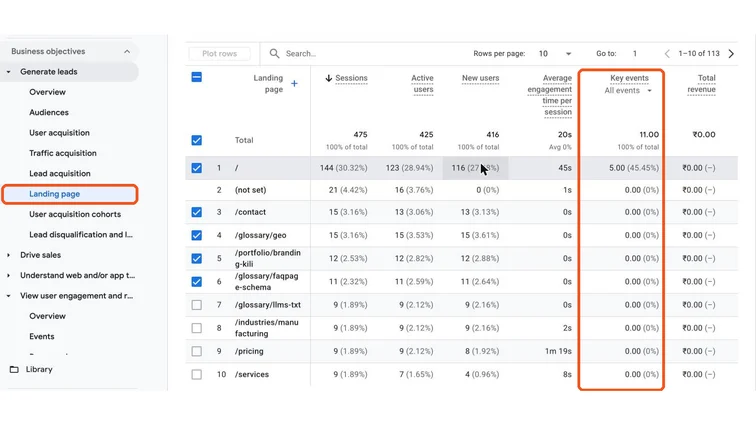Uncheck the Total row checkbox

point(197,140)
